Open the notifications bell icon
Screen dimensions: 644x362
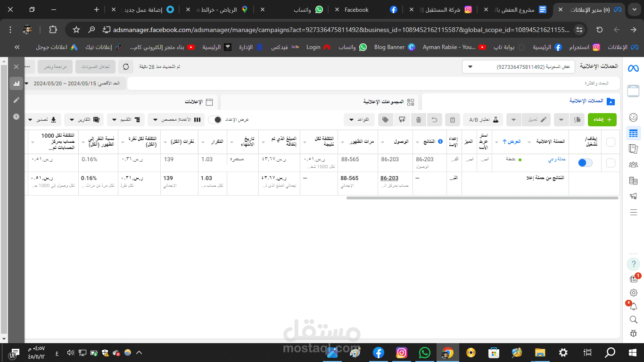tap(633, 306)
